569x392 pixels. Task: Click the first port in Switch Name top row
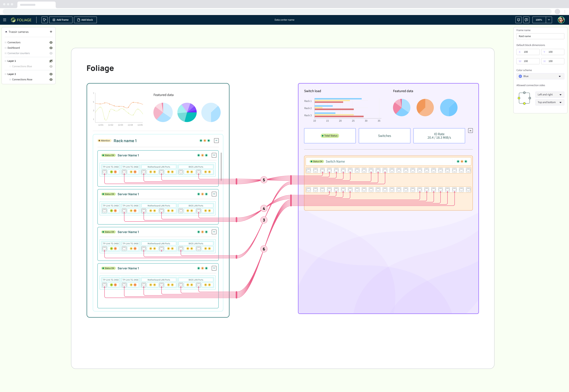tap(309, 170)
